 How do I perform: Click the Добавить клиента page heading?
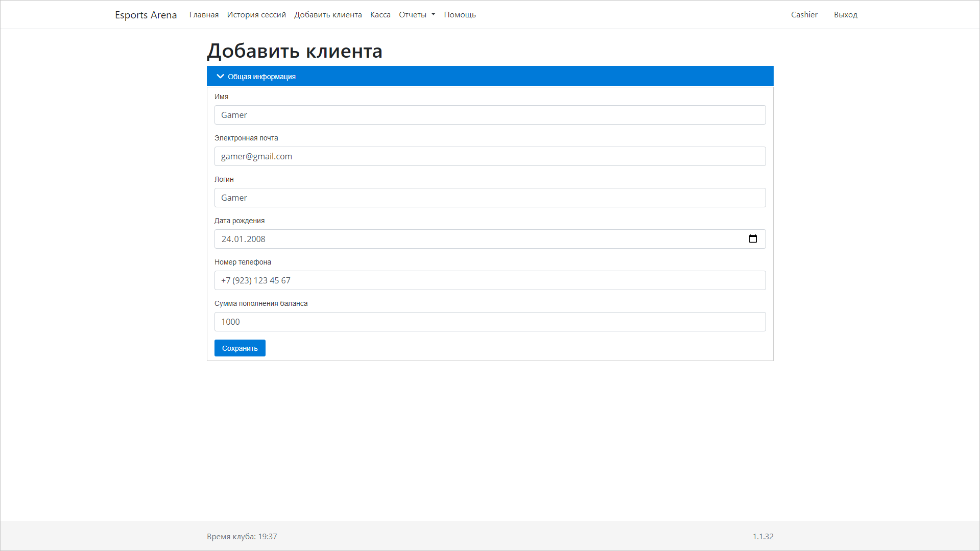click(x=294, y=51)
